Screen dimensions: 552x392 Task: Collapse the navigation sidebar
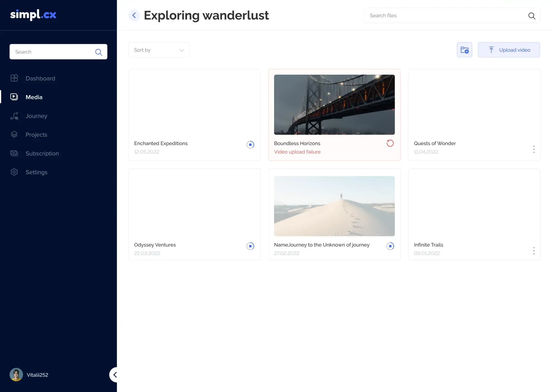[x=115, y=375]
